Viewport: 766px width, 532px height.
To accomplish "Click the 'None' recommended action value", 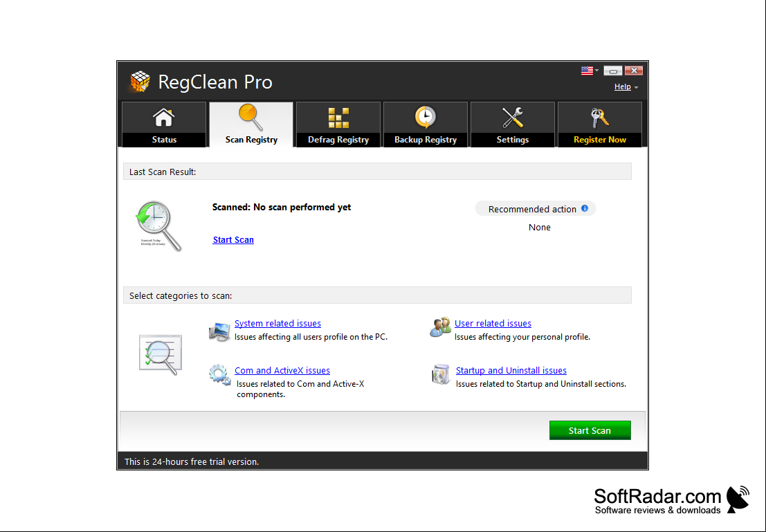I will coord(539,227).
